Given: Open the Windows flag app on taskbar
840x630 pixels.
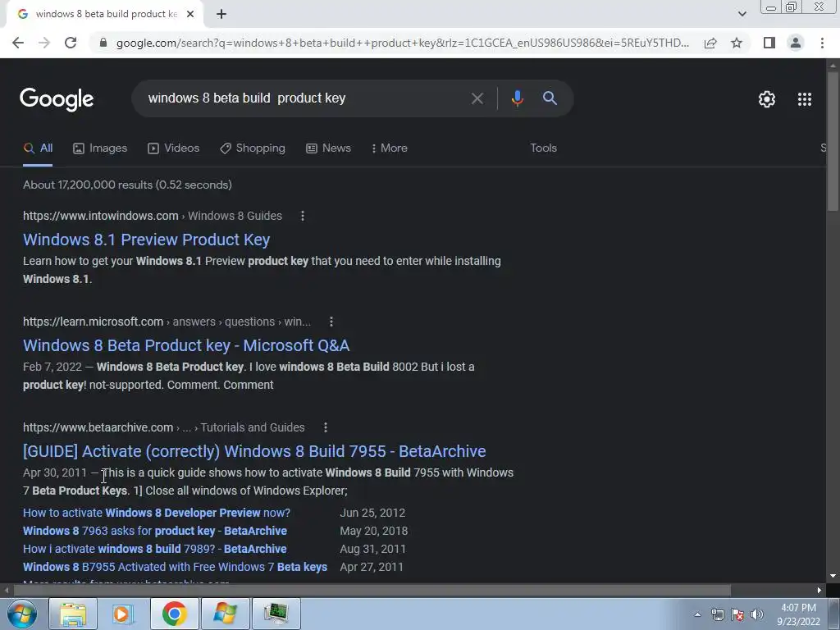Looking at the screenshot, I should pos(225,614).
